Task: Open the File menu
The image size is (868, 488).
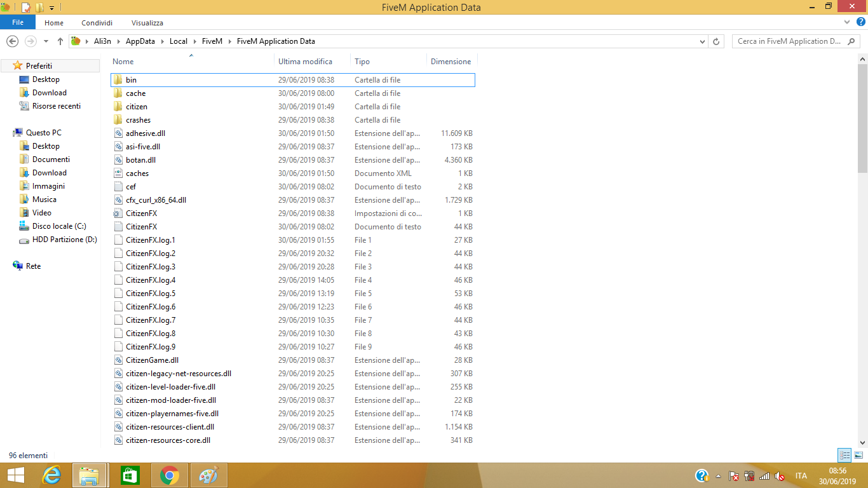Action: click(18, 23)
